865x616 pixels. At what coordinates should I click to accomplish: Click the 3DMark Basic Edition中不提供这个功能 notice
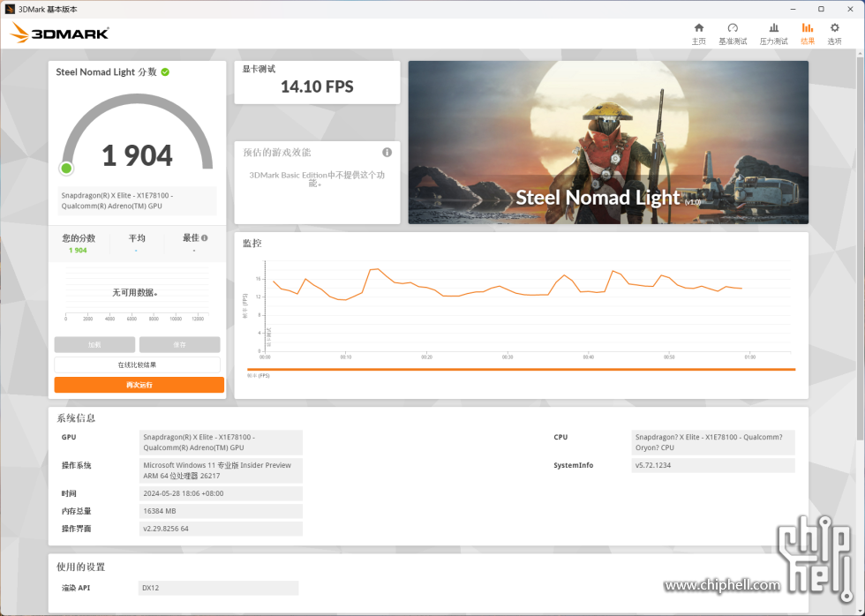pos(317,178)
